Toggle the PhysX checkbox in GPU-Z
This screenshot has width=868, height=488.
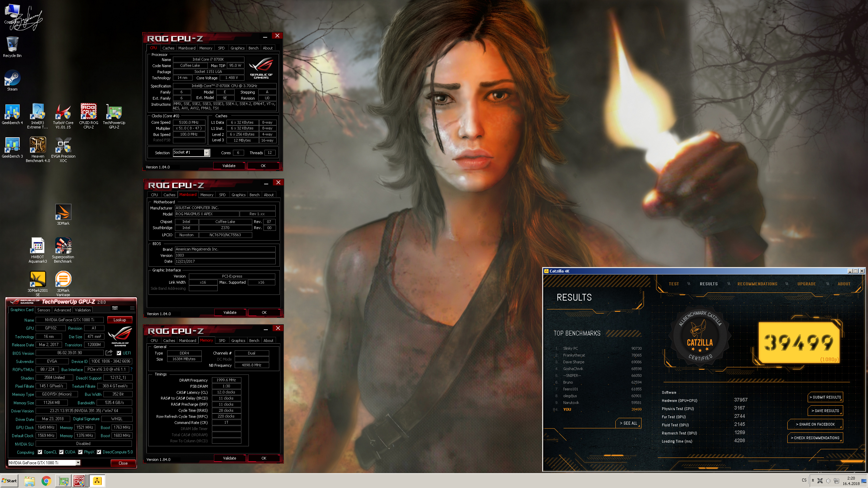point(80,452)
